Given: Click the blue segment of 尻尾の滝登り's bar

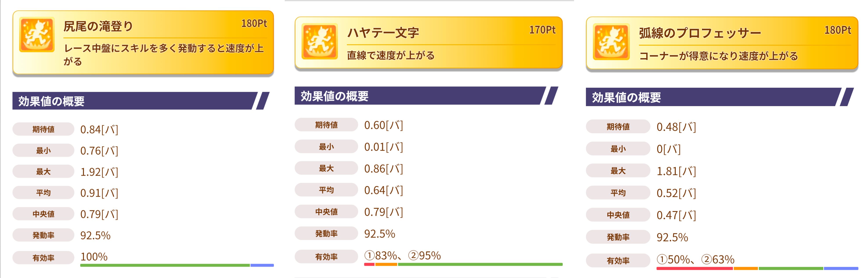Looking at the screenshot, I should pyautogui.click(x=262, y=265).
